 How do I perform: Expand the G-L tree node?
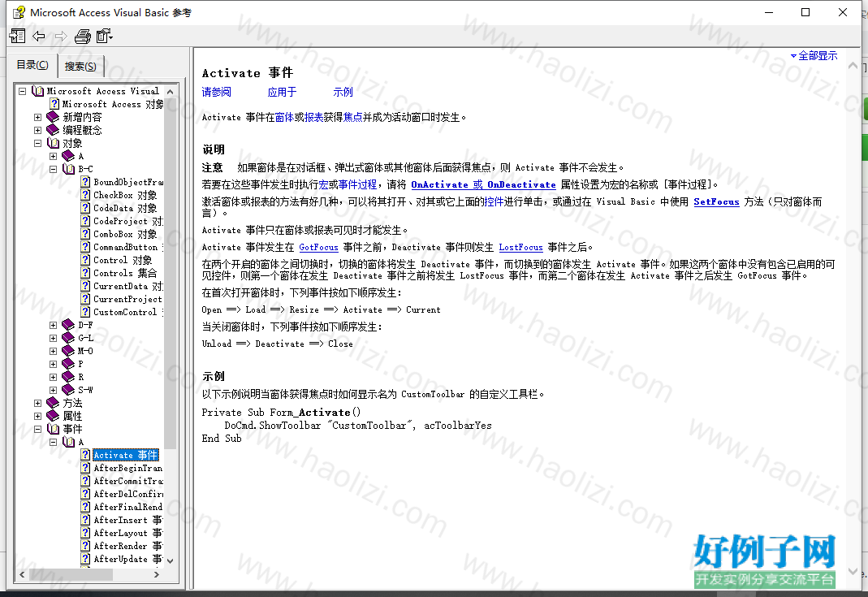tap(53, 338)
